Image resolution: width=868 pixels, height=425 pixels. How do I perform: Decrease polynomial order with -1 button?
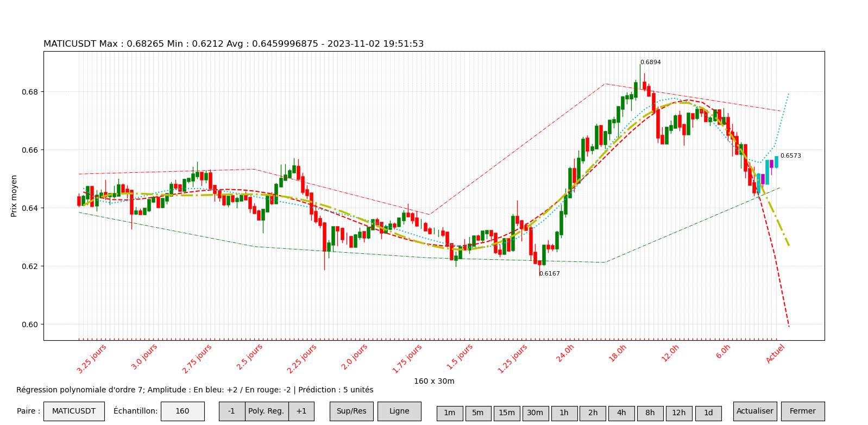pyautogui.click(x=232, y=411)
